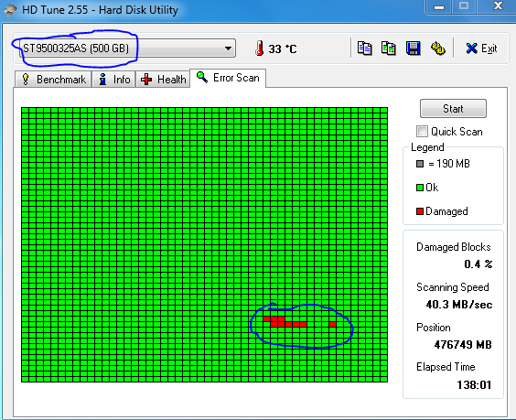
Task: Select the ST9500325AS (500 GB) drive combo box
Action: (127, 48)
